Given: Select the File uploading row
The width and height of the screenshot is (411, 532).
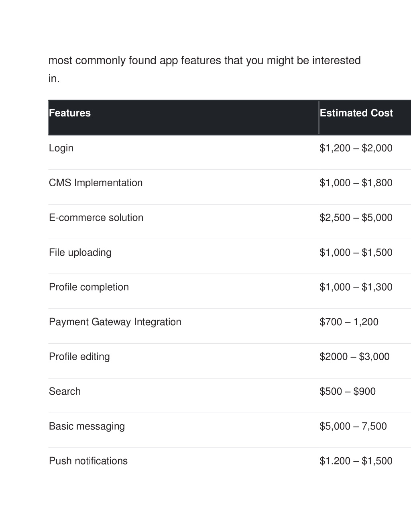Looking at the screenshot, I should (x=230, y=253).
